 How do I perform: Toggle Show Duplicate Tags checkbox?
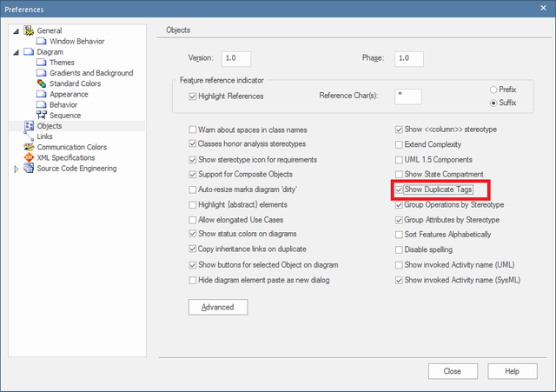click(x=399, y=189)
